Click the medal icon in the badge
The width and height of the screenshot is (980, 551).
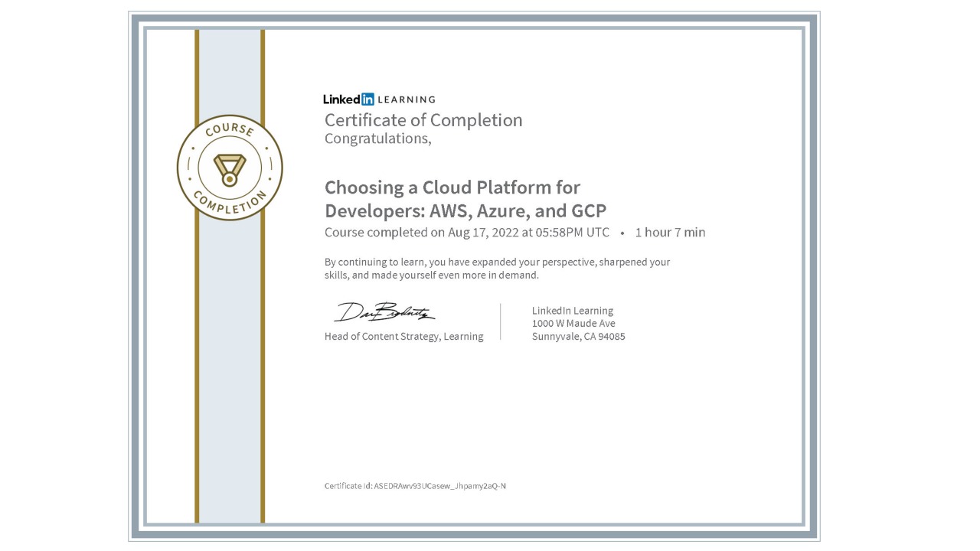[230, 169]
